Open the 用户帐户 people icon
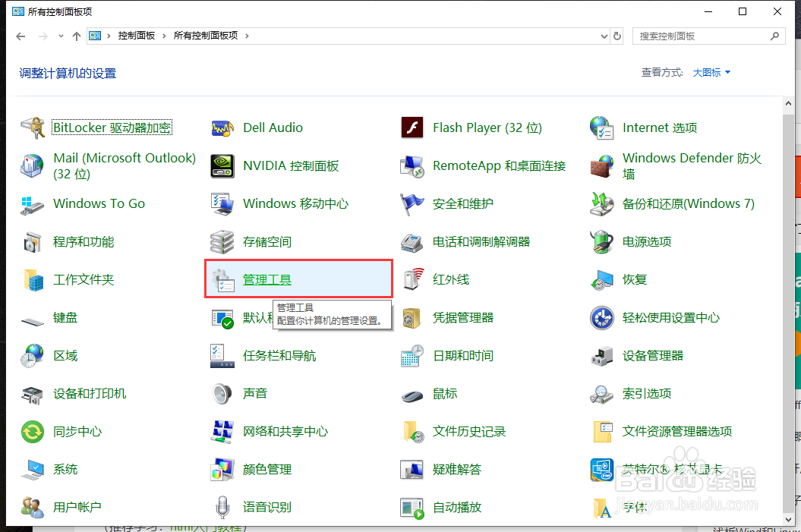This screenshot has width=801, height=532. click(x=33, y=508)
